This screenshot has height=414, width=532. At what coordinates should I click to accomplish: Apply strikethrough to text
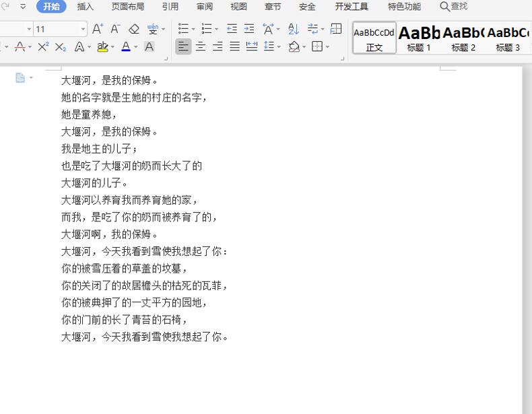click(20, 47)
